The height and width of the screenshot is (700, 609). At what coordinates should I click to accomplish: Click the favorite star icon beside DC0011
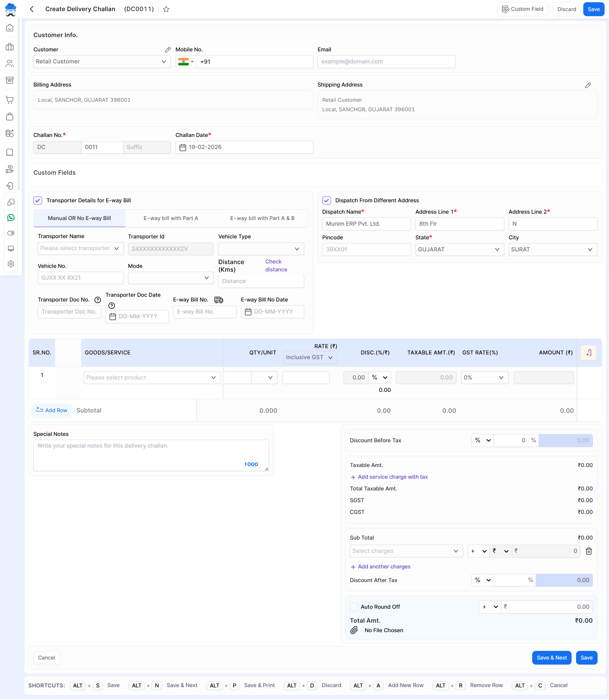tap(166, 9)
